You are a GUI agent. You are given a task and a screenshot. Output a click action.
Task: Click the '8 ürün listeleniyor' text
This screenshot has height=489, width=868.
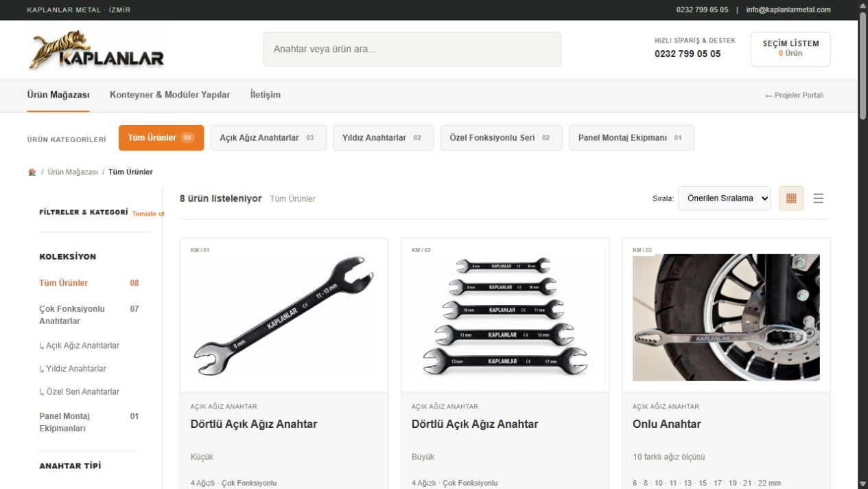click(221, 198)
